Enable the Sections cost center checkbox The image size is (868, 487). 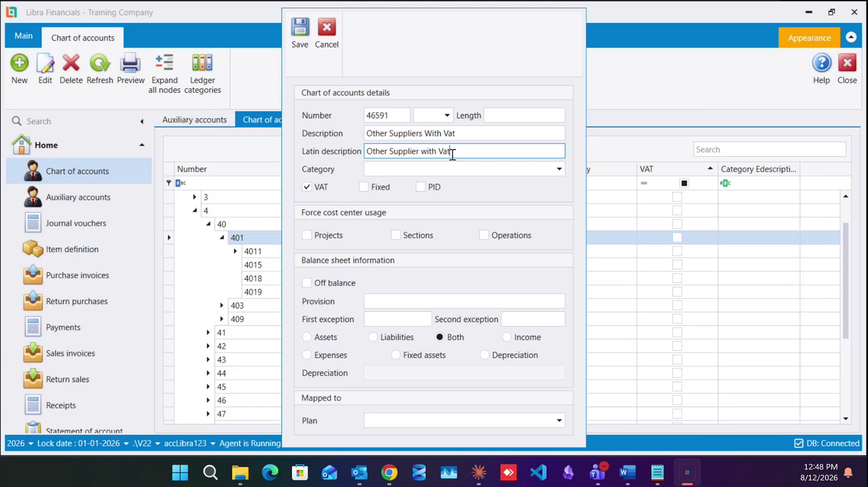396,235
